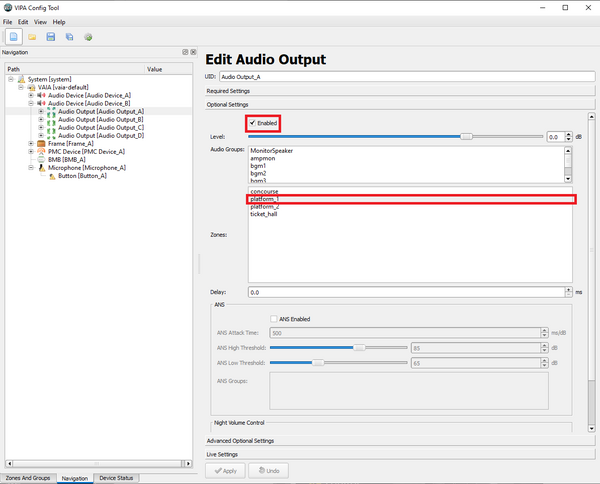This screenshot has width=600, height=484.
Task: Open the Edit menu
Action: coord(22,21)
